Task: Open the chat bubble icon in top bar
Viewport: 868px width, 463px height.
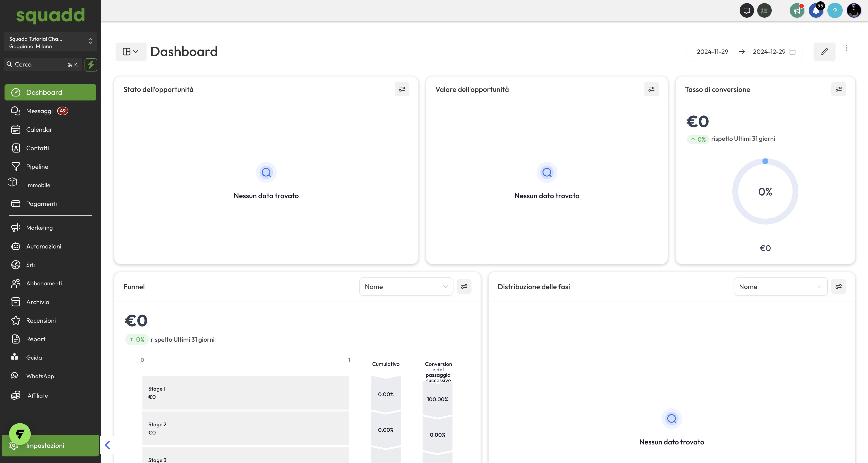Action: click(x=746, y=11)
